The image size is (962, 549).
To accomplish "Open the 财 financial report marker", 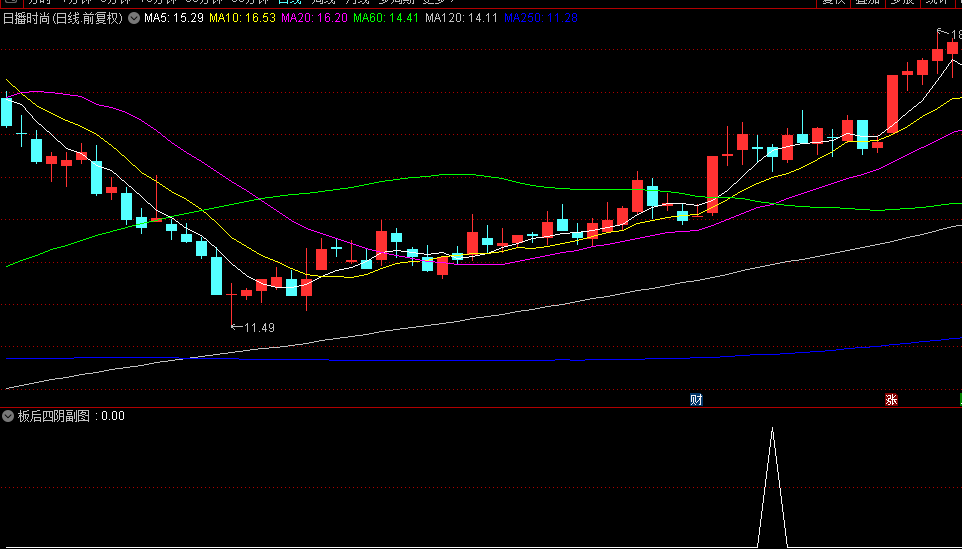I will pyautogui.click(x=696, y=400).
